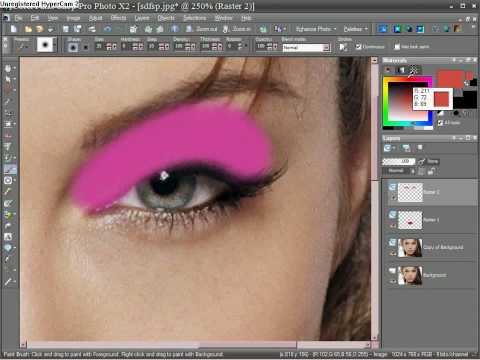The width and height of the screenshot is (480, 360).
Task: Toggle the Wet look paint checkbox
Action: 397,47
